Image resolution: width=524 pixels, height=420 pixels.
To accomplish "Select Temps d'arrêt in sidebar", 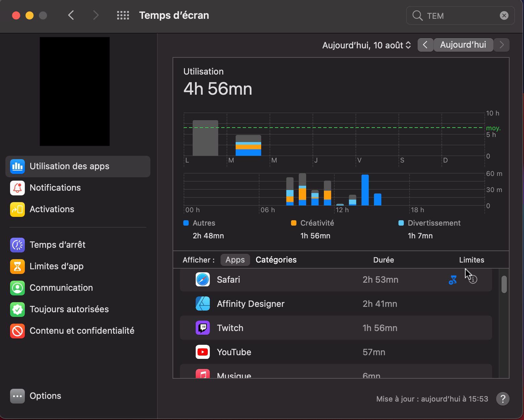I will pos(78,245).
